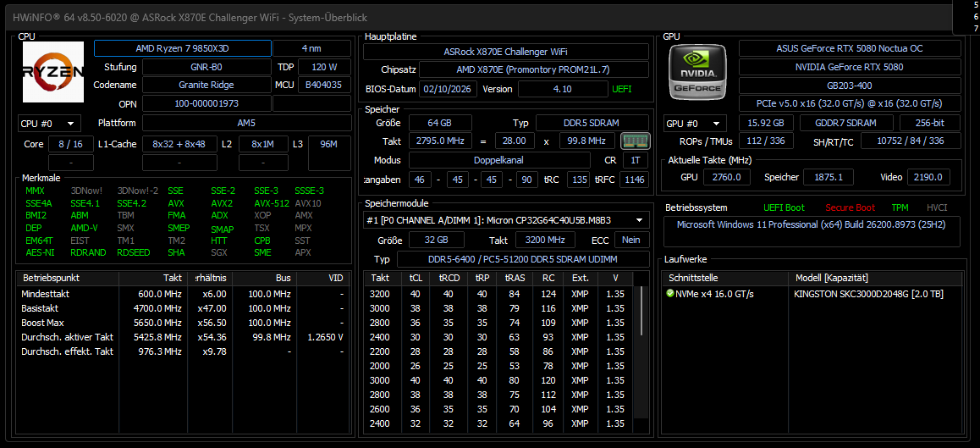980x448 pixels.
Task: Click the 1.2650 V VID value
Action: tap(324, 337)
